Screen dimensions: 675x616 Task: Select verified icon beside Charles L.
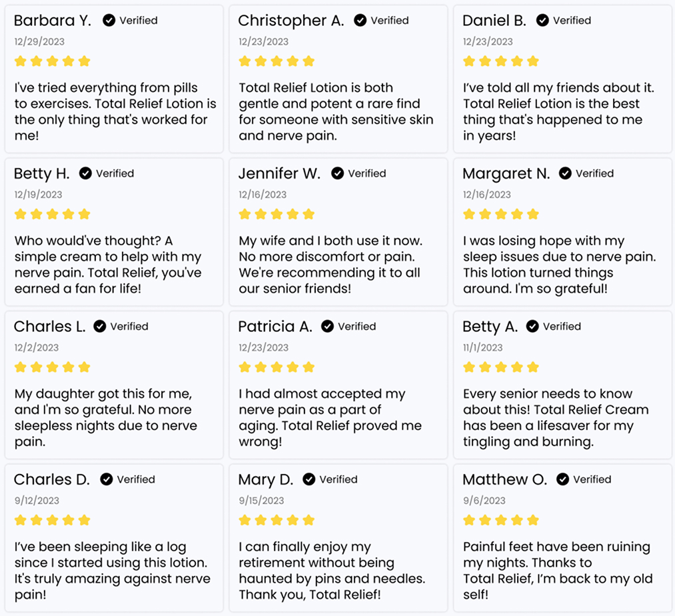(100, 327)
